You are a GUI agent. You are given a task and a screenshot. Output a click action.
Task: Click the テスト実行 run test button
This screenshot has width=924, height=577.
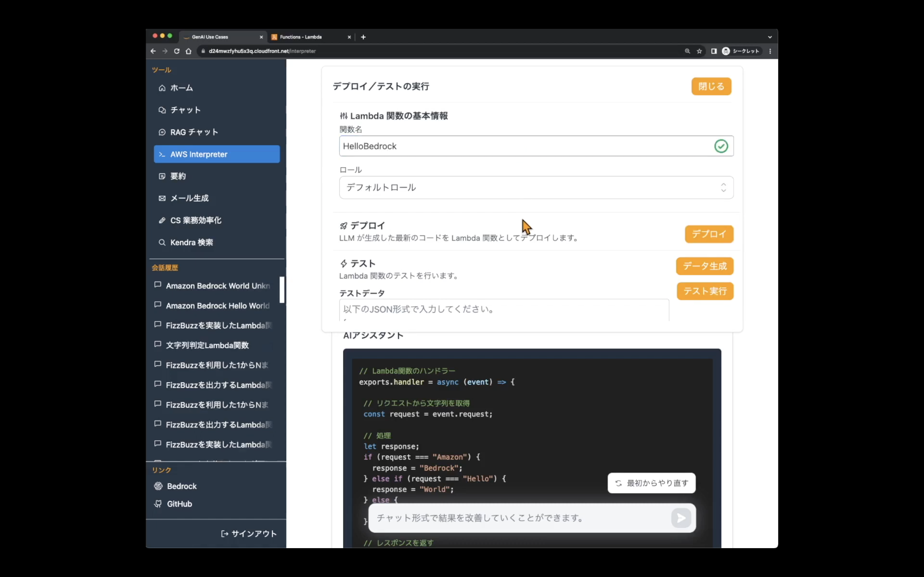pos(705,291)
